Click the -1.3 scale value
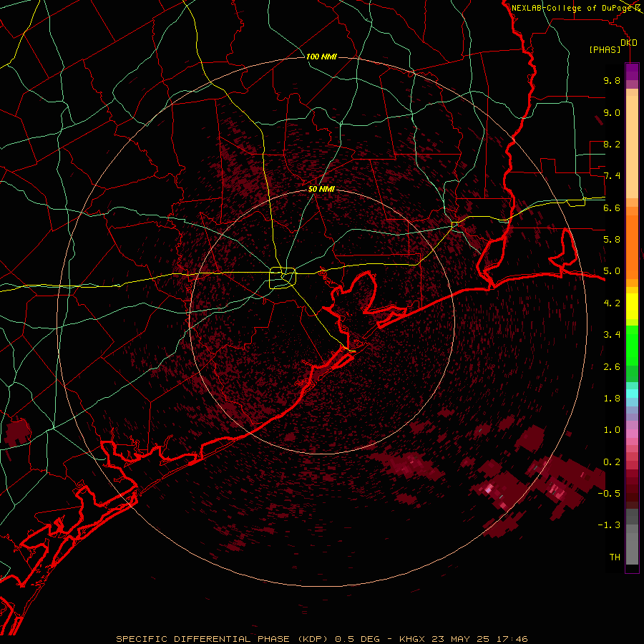Viewport: 644px width, 644px height. click(x=609, y=525)
